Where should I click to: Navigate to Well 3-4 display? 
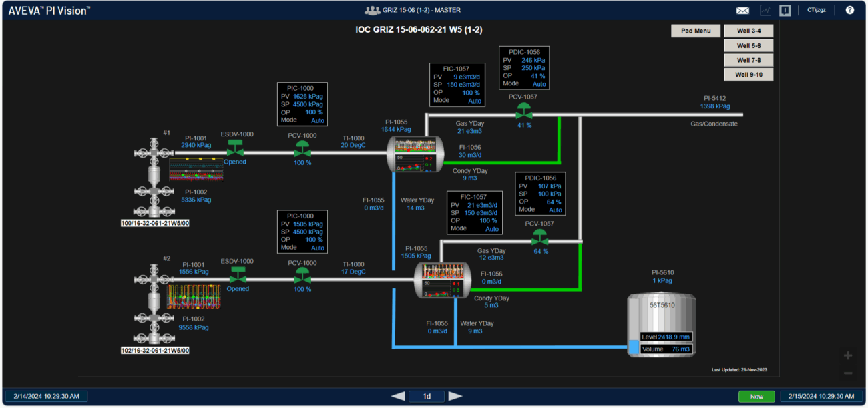click(748, 31)
